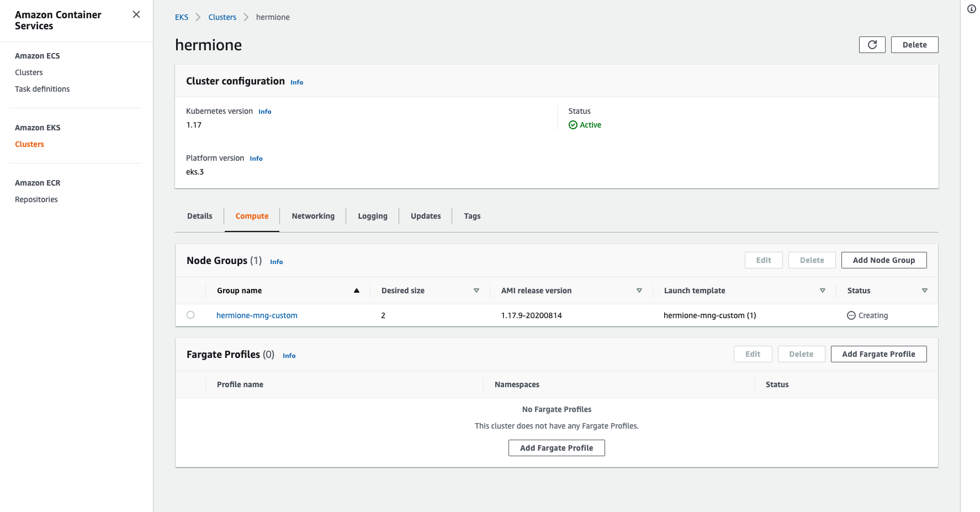Sort node groups by Group name
This screenshot has height=512, width=980.
click(x=357, y=291)
